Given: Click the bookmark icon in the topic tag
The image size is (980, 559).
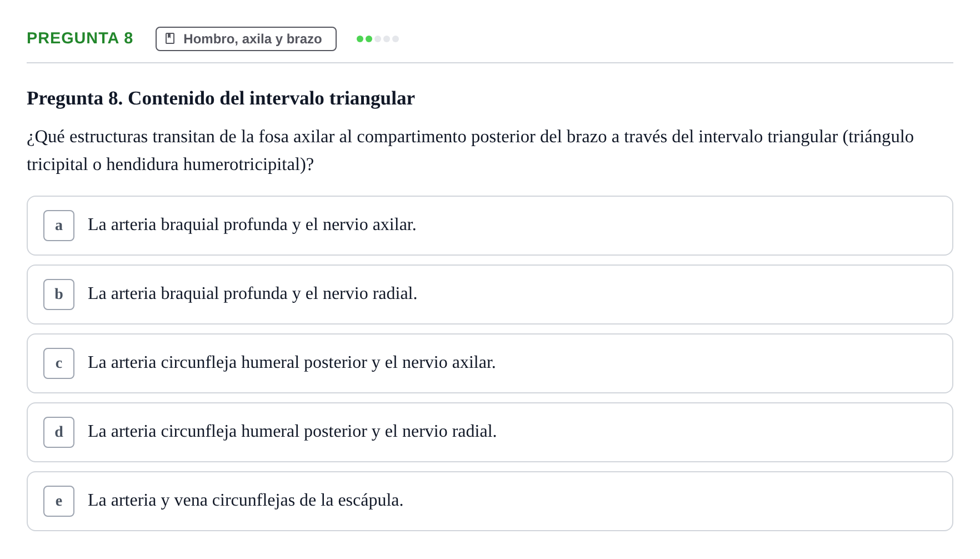Looking at the screenshot, I should click(170, 38).
